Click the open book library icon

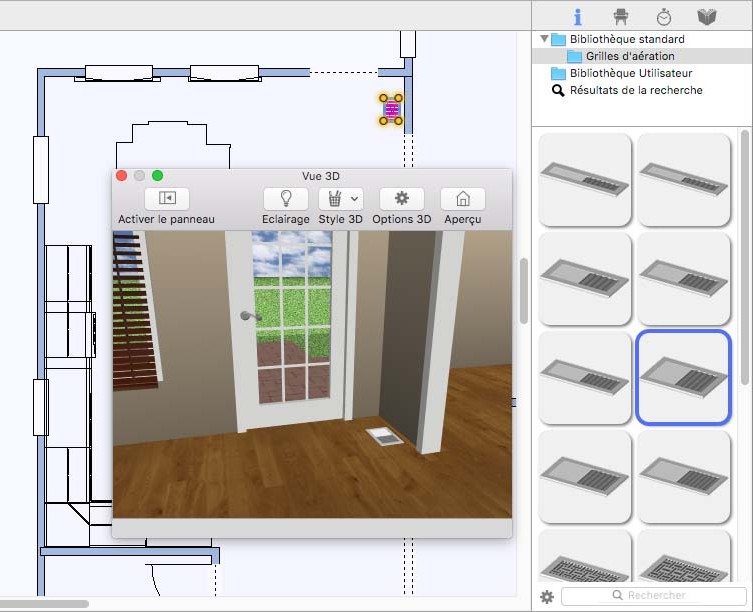pyautogui.click(x=707, y=16)
